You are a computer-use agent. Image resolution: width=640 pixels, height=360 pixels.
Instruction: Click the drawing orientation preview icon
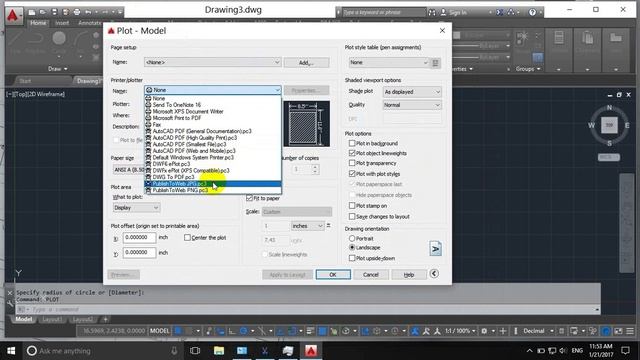(435, 248)
